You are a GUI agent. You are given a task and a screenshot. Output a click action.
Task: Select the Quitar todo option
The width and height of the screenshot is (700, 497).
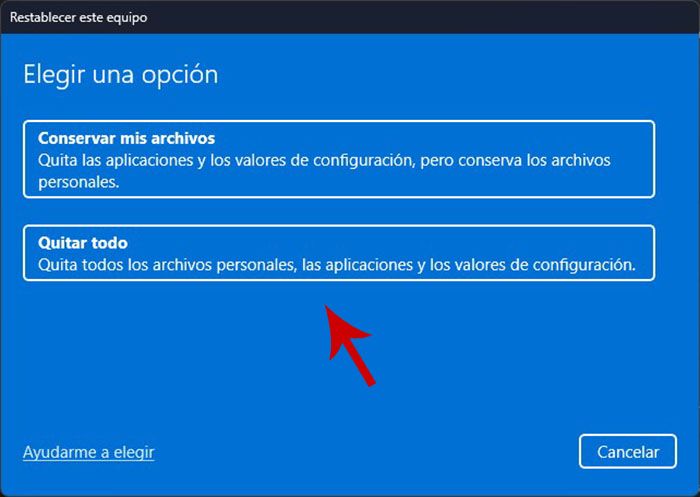click(x=339, y=253)
